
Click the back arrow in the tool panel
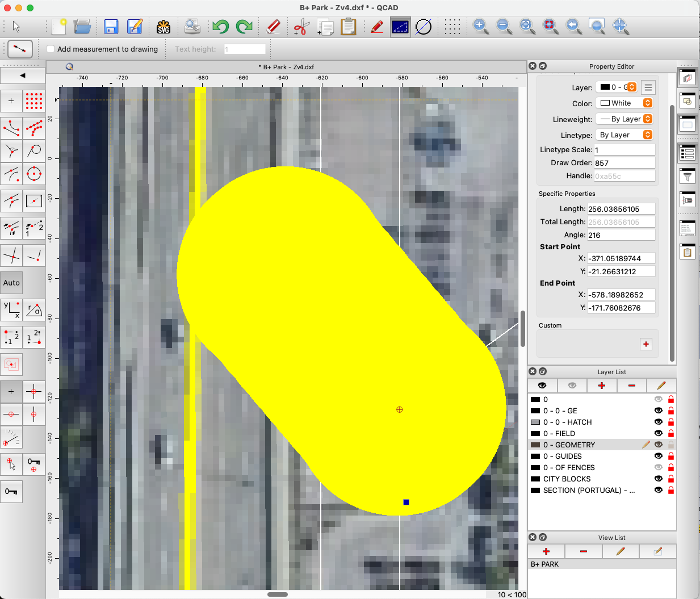coord(23,75)
